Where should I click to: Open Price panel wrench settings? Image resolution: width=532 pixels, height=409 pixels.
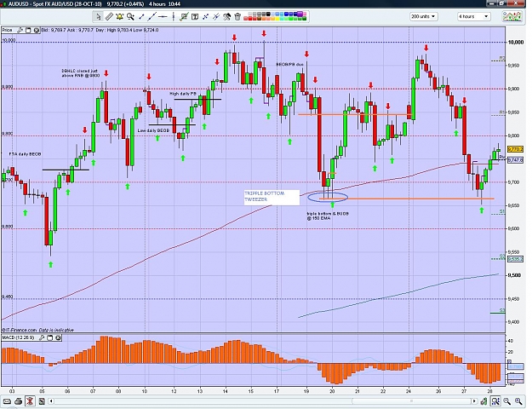pos(20,30)
